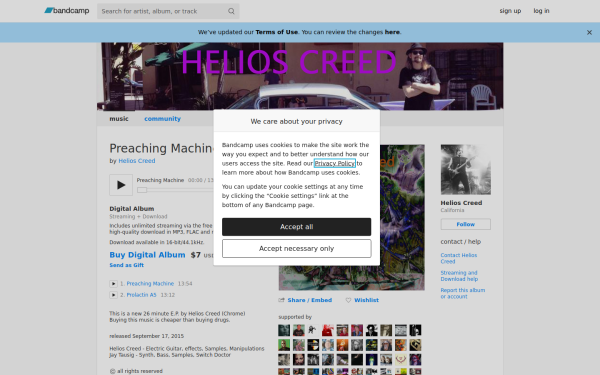This screenshot has width=600, height=375.
Task: Play the Preaching Machine main player
Action: click(121, 185)
